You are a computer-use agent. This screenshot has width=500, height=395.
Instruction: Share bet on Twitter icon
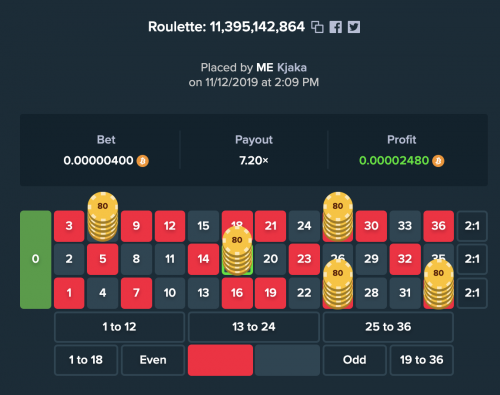click(x=354, y=27)
